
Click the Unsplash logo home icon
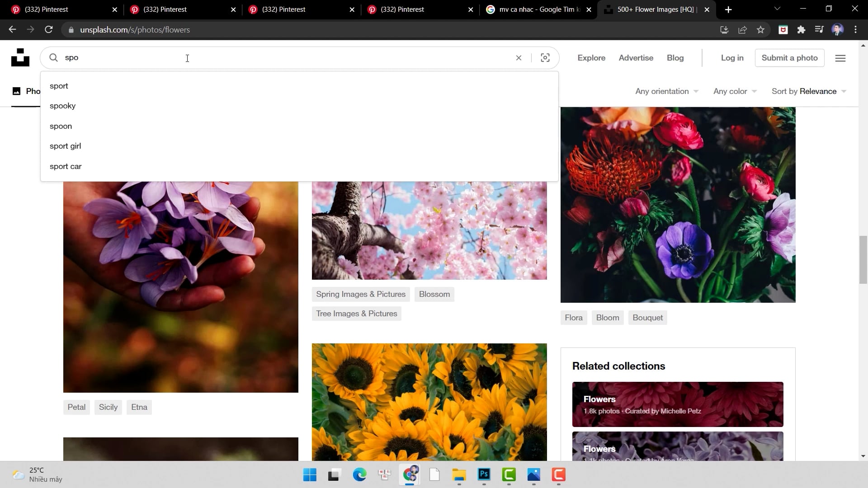click(20, 57)
